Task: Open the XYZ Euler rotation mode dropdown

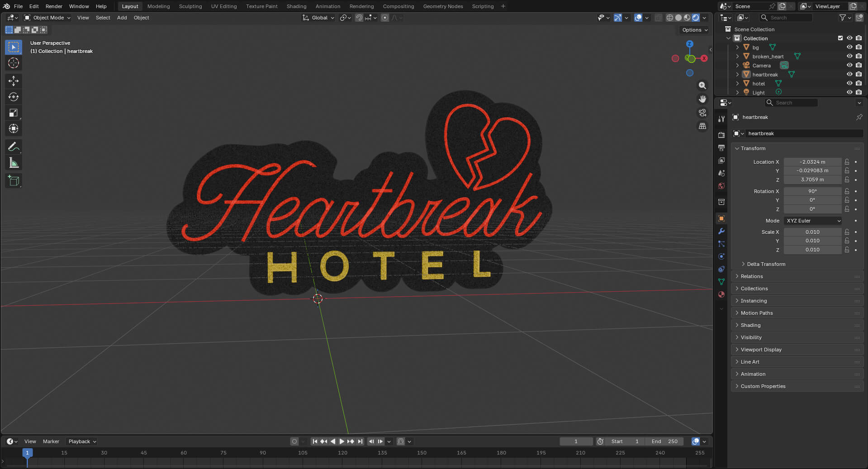Action: click(x=813, y=221)
